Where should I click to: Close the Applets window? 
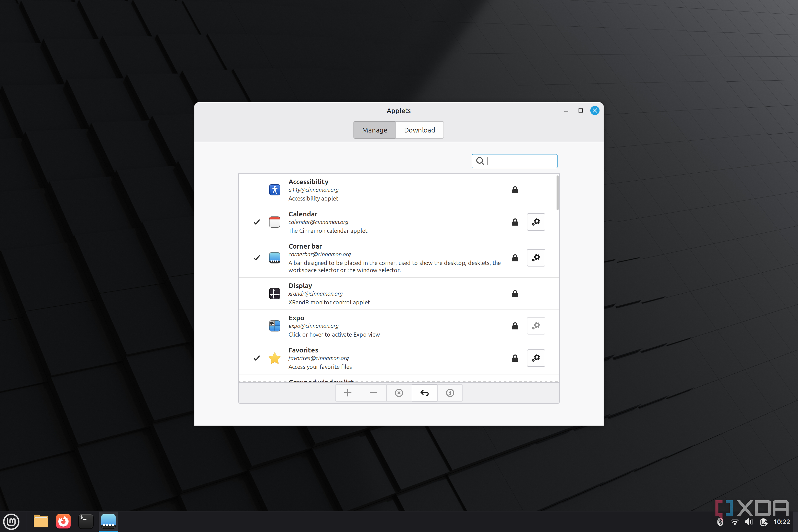tap(595, 110)
